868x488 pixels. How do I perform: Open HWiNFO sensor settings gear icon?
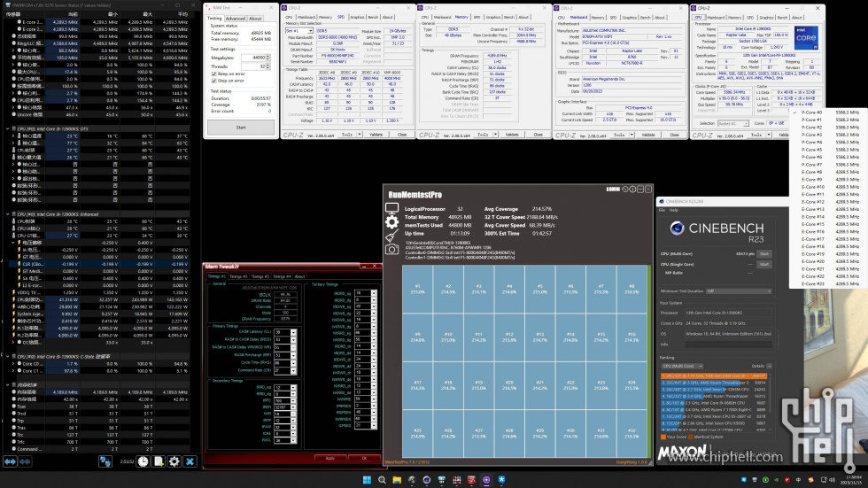coord(174,461)
